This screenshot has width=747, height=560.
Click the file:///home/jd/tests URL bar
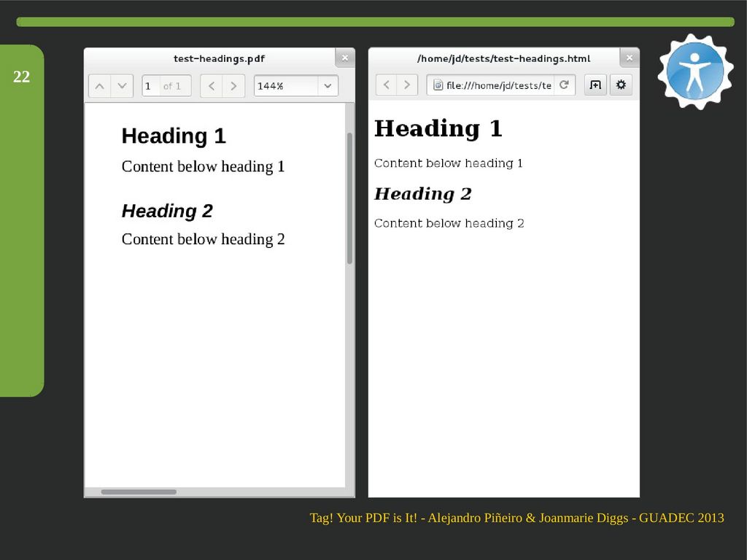point(498,85)
